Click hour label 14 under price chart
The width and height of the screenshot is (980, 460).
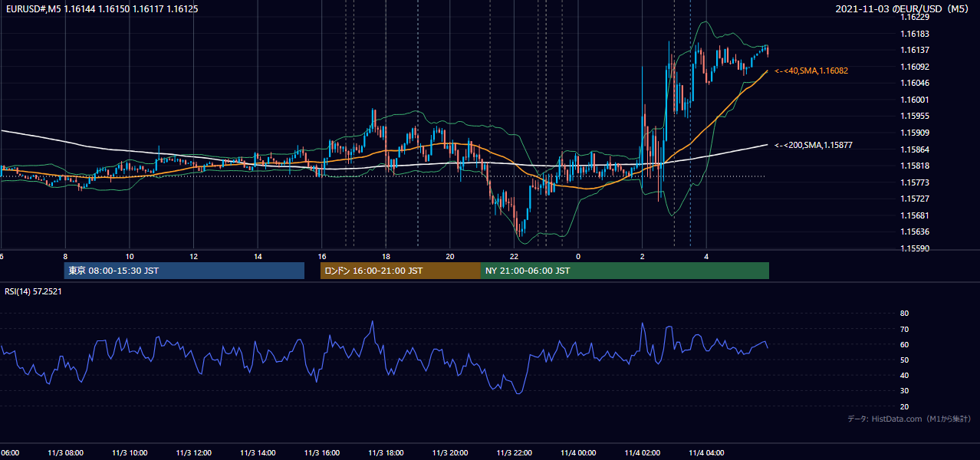(x=258, y=257)
